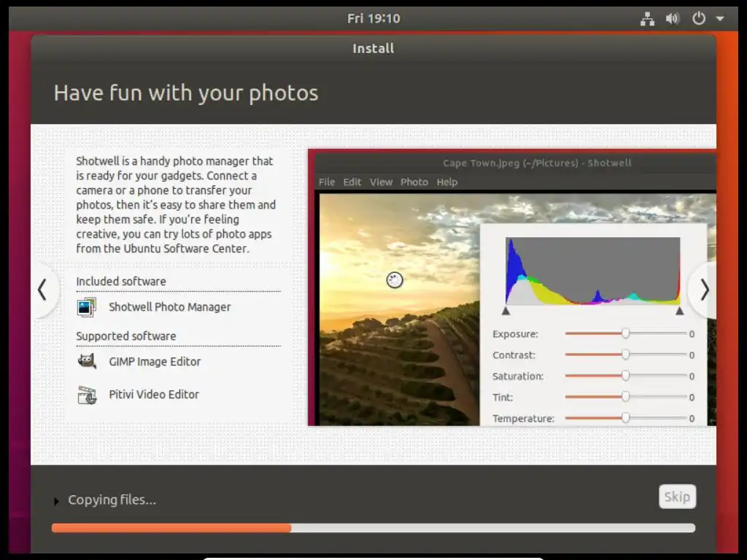Click the Install window title
This screenshot has width=747, height=560.
(x=373, y=49)
